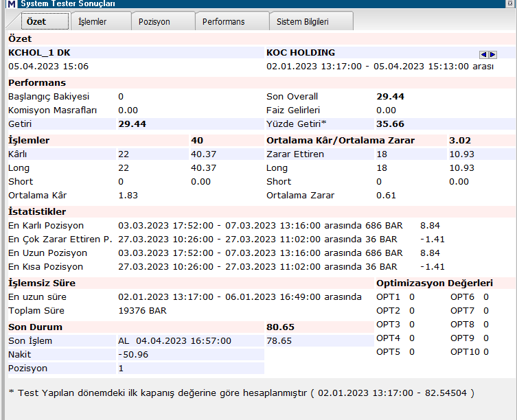Click the OPT10 optimization entry
The height and width of the screenshot is (420, 517).
pos(470,352)
